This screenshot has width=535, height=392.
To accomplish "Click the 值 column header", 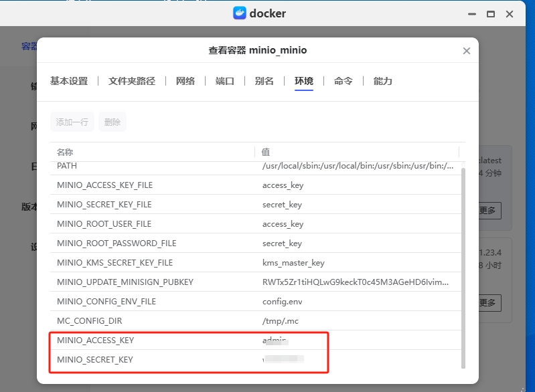I will click(x=265, y=152).
